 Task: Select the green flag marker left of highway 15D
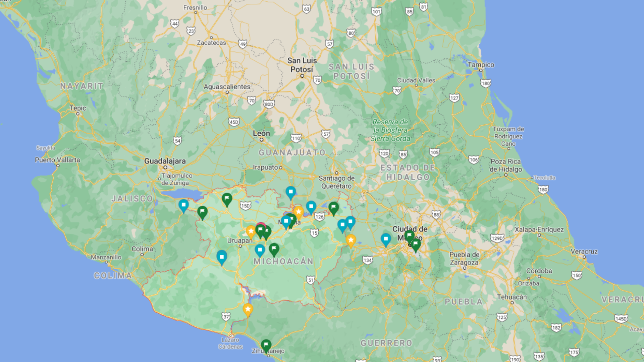point(227,199)
